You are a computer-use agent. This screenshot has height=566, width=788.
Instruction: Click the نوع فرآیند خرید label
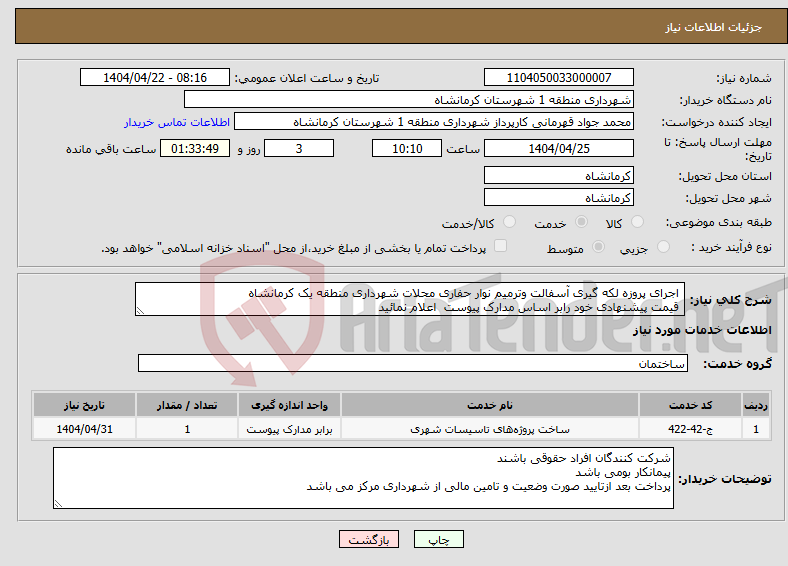click(x=731, y=247)
